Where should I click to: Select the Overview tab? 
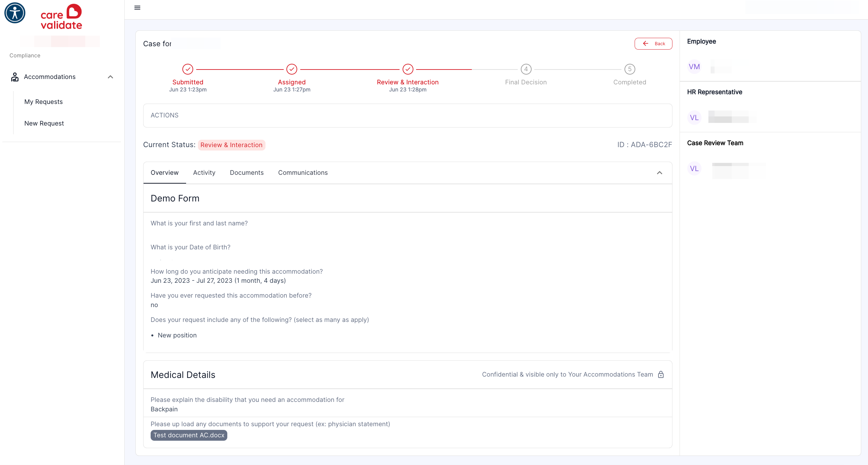(x=164, y=172)
